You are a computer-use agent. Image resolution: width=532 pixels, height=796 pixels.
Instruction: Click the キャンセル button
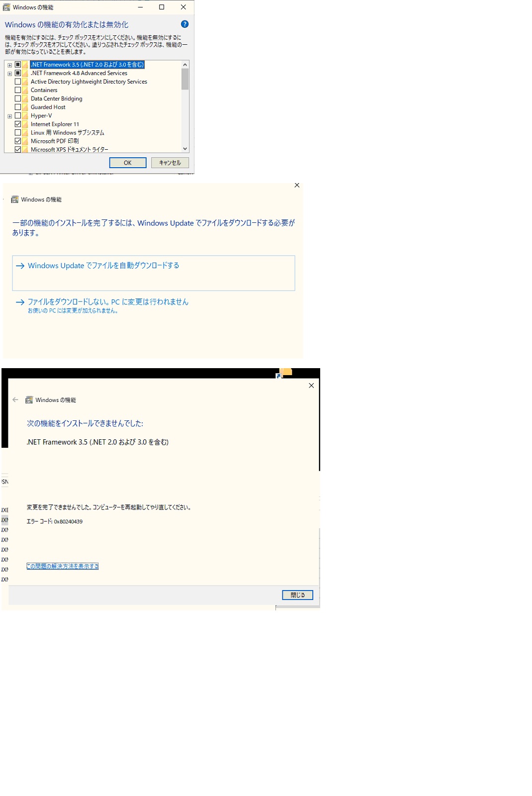170,163
